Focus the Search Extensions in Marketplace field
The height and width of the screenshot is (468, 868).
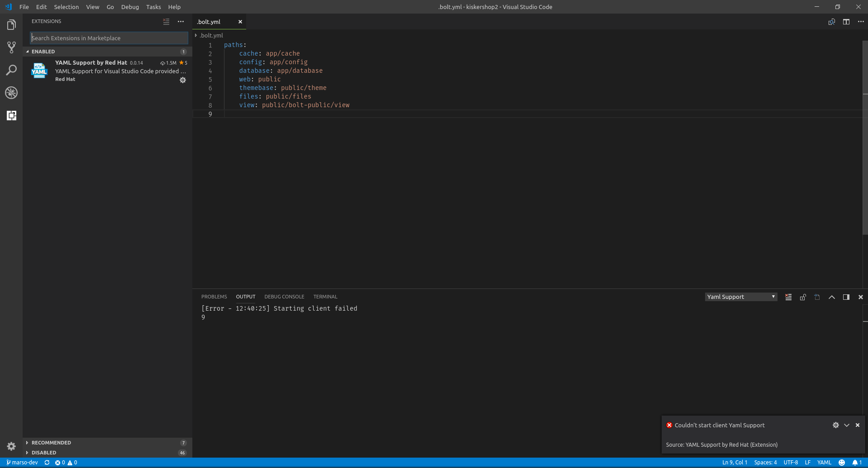pyautogui.click(x=109, y=38)
